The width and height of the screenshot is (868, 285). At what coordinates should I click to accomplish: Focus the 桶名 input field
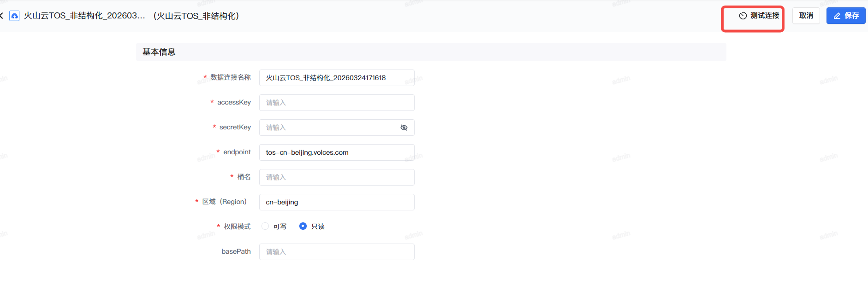click(x=337, y=177)
